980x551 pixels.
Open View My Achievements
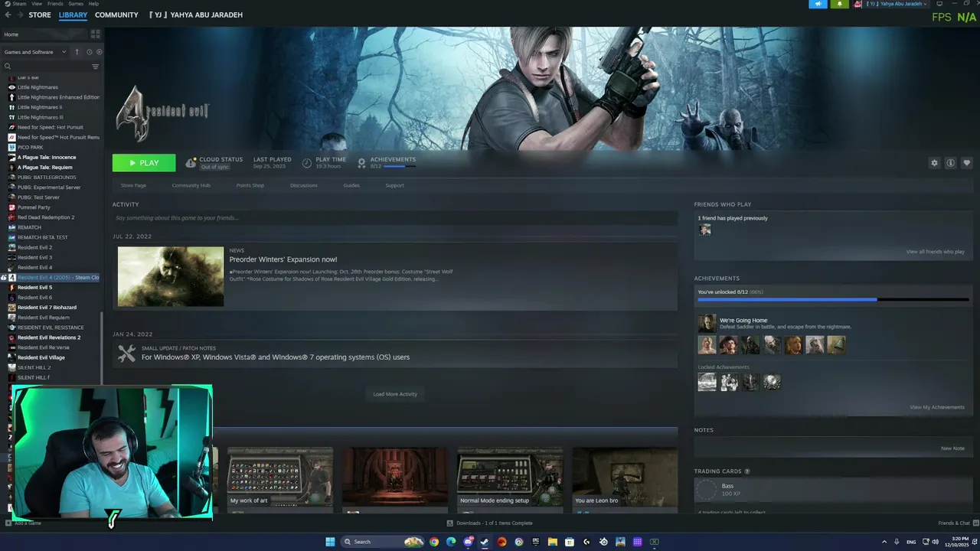click(x=937, y=407)
